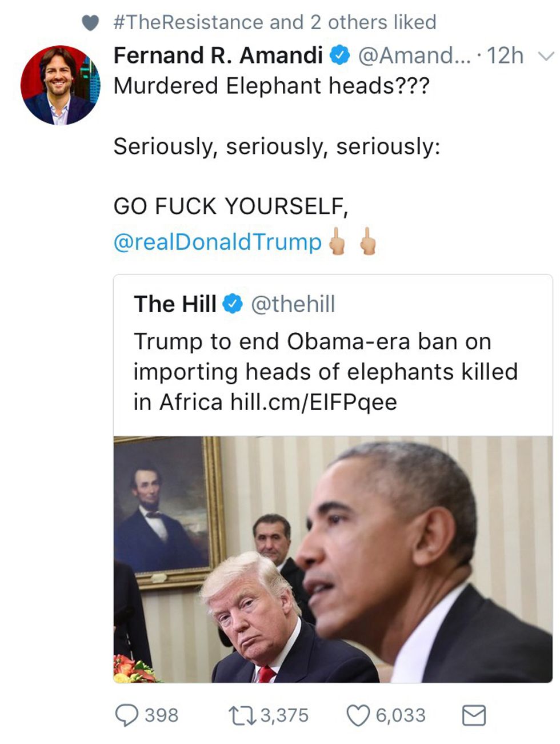Viewport: 560px width, 744px height.
Task: Click the 12h timestamp
Action: [505, 55]
